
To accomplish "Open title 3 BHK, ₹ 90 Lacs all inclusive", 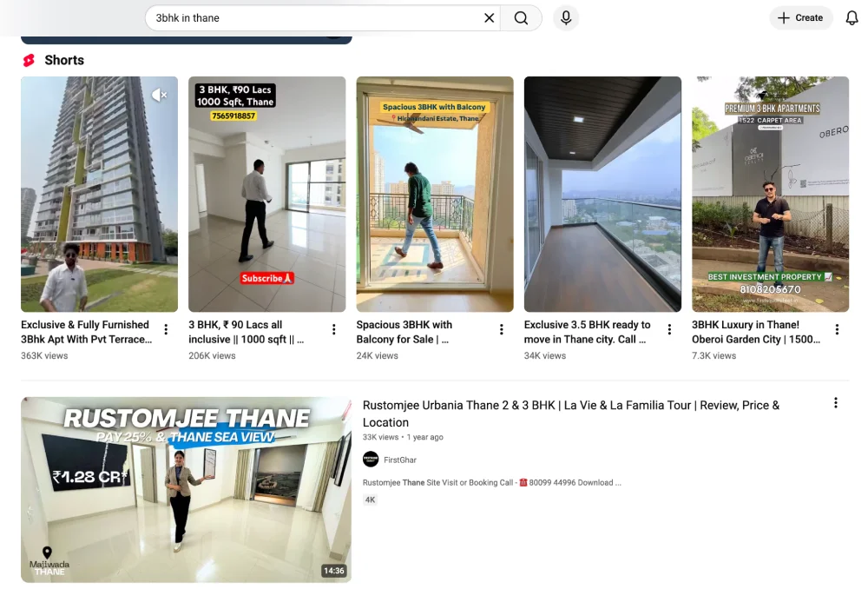I will pos(247,332).
